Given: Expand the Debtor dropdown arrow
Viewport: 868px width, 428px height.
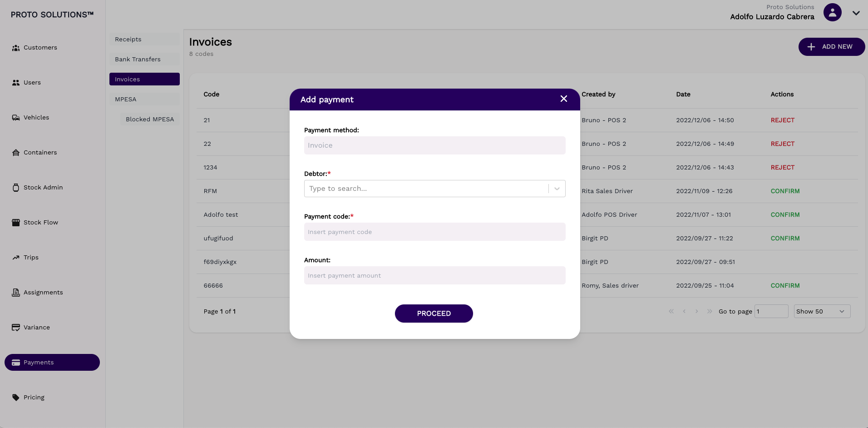Looking at the screenshot, I should click(557, 189).
